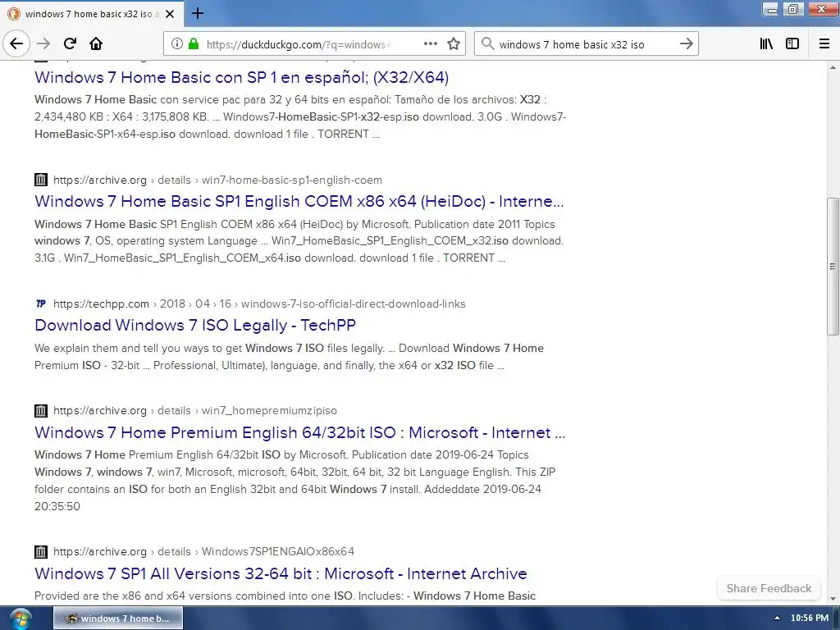The image size is (840, 630).
Task: Click the archive.org favicon beside win7-home-basic-sp1 result
Action: click(41, 180)
